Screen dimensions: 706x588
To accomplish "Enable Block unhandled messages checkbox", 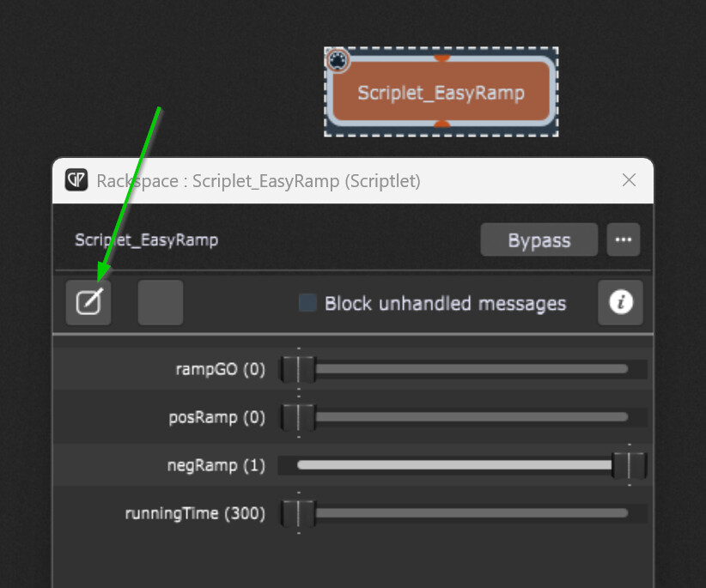I will point(307,303).
